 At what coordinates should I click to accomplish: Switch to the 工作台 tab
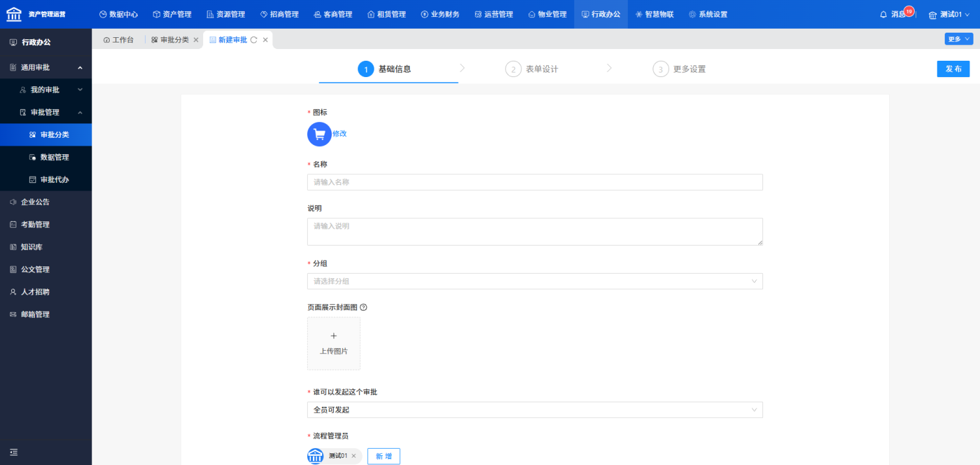pyautogui.click(x=118, y=40)
